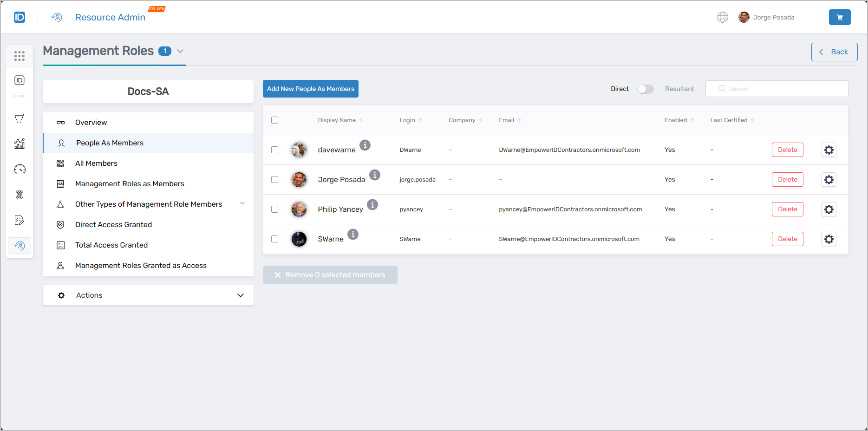The width and height of the screenshot is (868, 431).
Task: Select the ID badge icon in sidebar
Action: click(x=20, y=80)
